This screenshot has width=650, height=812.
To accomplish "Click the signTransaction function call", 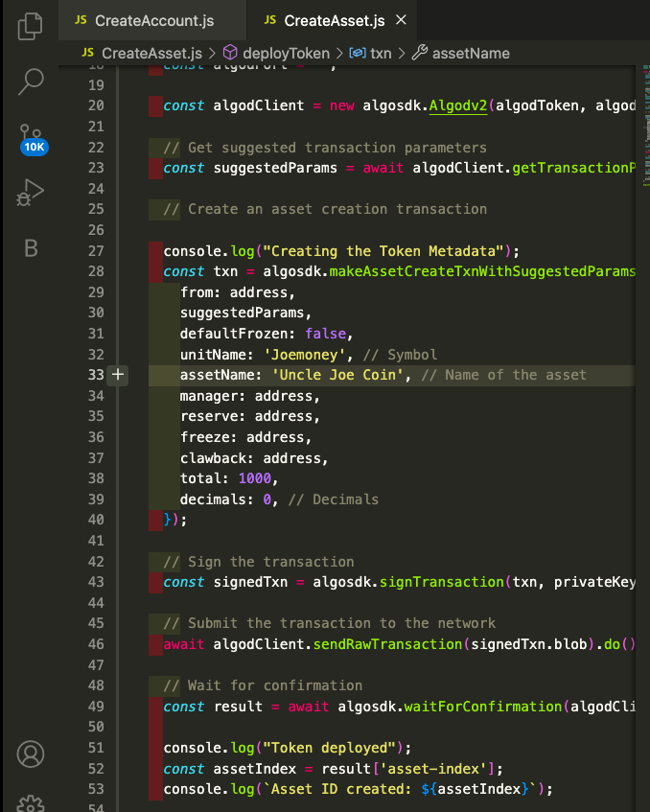I will [x=441, y=582].
